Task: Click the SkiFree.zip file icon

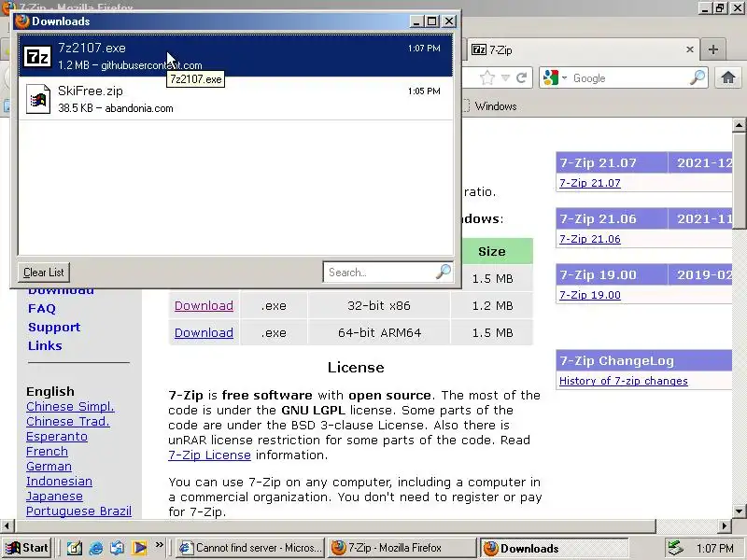Action: coord(38,99)
